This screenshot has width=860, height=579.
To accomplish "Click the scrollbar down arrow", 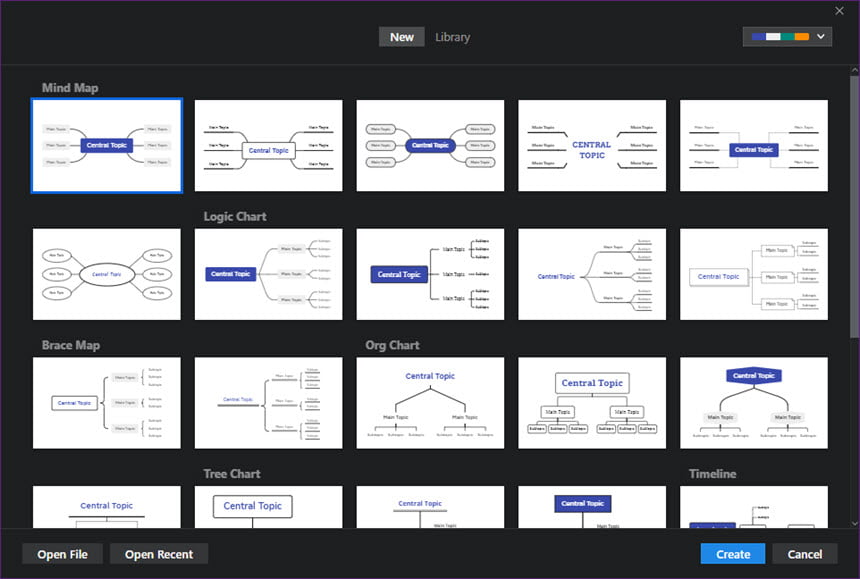I will [855, 524].
